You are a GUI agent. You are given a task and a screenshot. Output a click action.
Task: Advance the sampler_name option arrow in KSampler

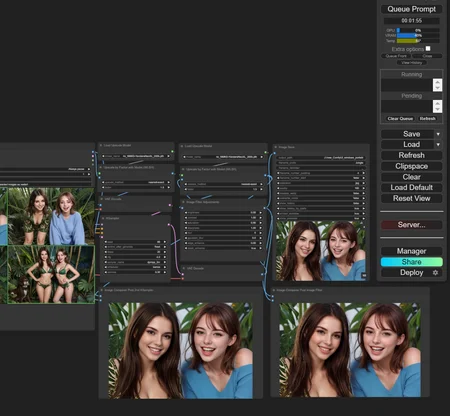coord(165,262)
